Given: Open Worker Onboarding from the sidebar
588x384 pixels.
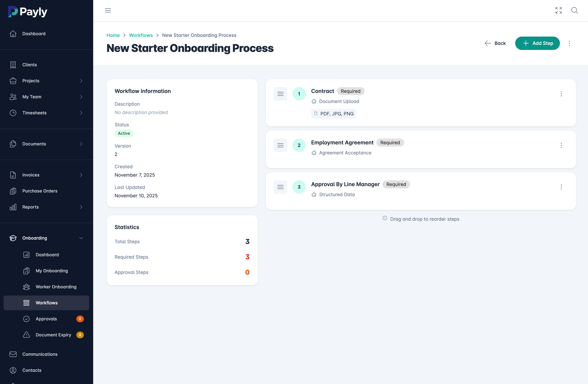Looking at the screenshot, I should pos(56,287).
